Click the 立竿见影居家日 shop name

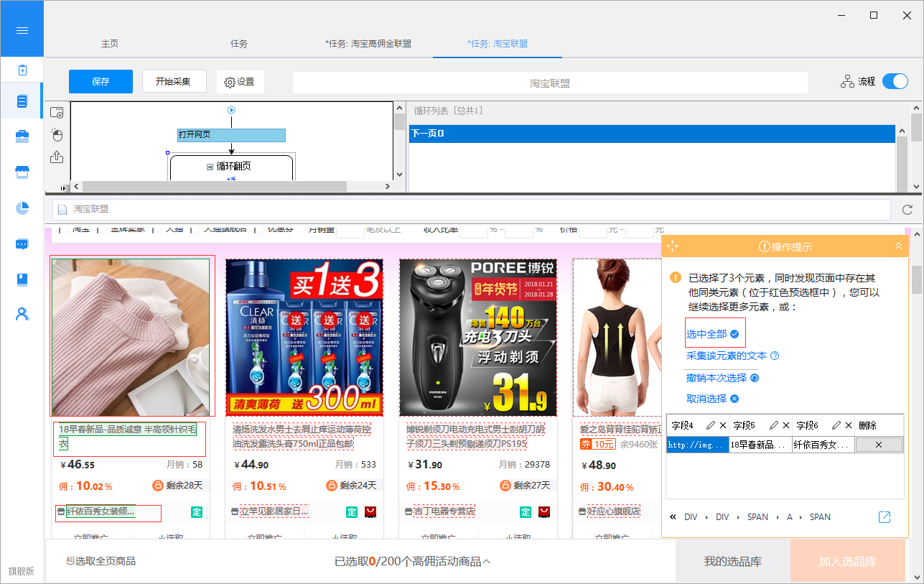click(x=274, y=511)
